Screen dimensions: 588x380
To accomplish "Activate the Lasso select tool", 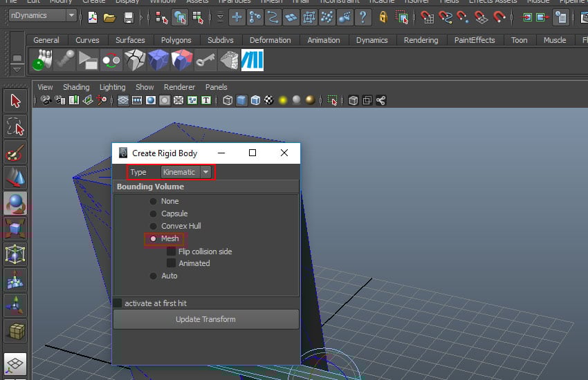I will click(x=15, y=127).
